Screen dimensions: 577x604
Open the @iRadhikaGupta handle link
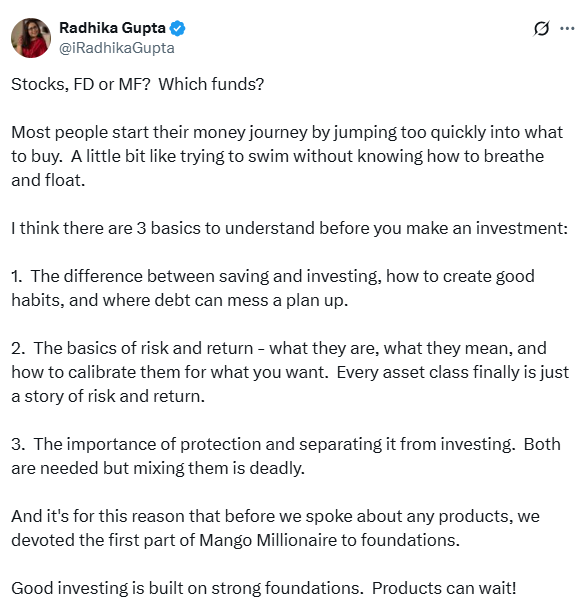pyautogui.click(x=116, y=48)
